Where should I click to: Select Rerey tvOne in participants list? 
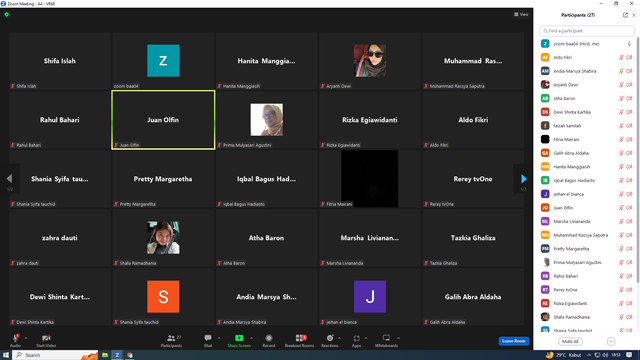click(587, 290)
